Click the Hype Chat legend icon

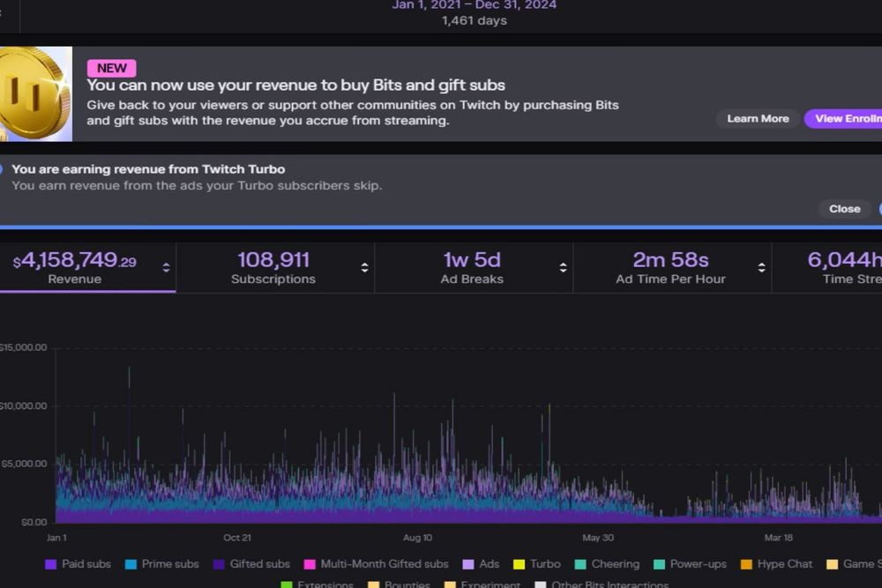point(746,564)
